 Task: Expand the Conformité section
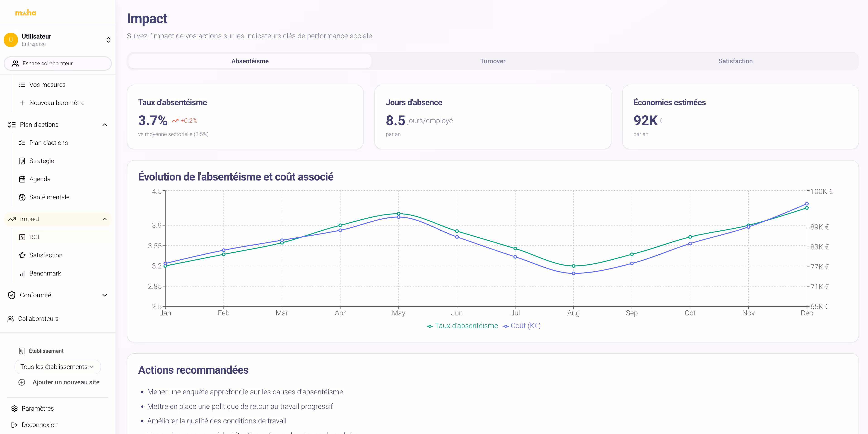coord(104,295)
